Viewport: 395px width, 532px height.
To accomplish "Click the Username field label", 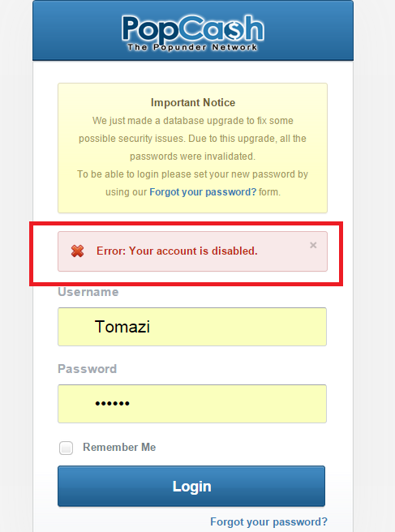I will click(x=88, y=292).
